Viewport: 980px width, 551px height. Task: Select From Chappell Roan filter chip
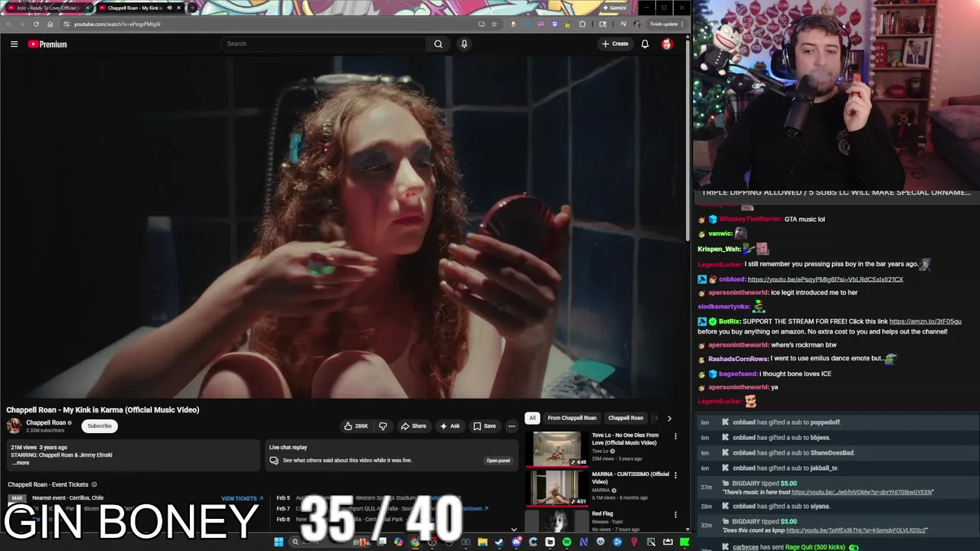coord(572,418)
